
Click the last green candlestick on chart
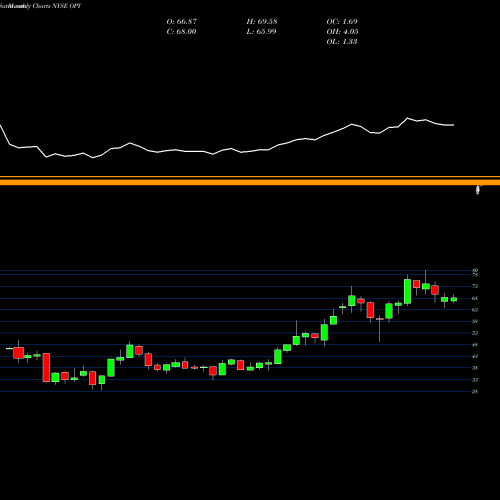click(x=454, y=299)
